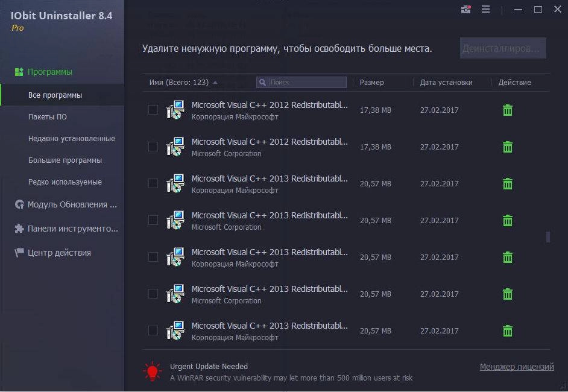Sort by Размер column header

371,82
